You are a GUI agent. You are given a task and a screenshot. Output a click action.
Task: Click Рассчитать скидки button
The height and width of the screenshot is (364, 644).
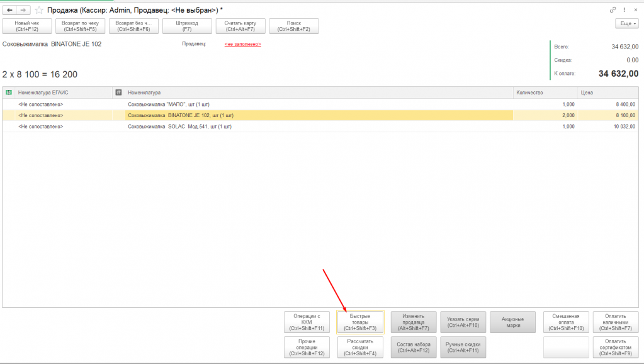click(360, 347)
